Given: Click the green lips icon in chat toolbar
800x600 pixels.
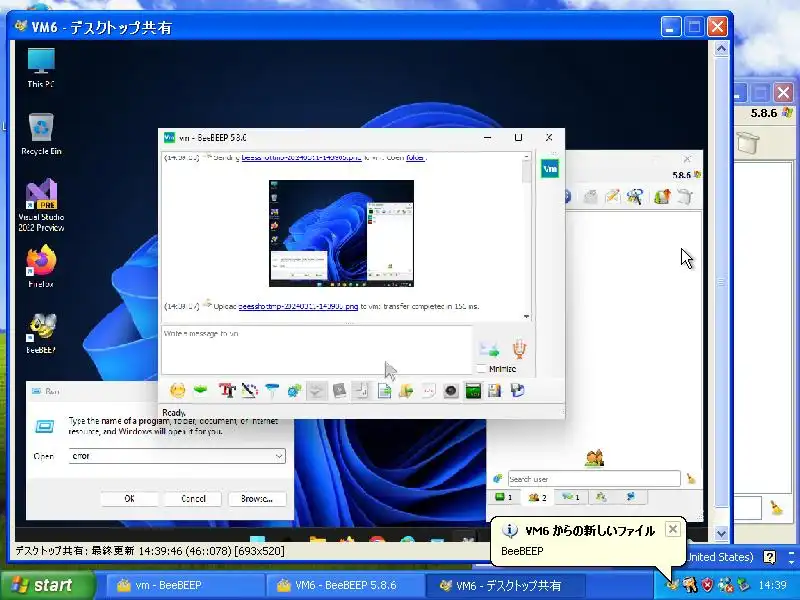Looking at the screenshot, I should [x=201, y=391].
